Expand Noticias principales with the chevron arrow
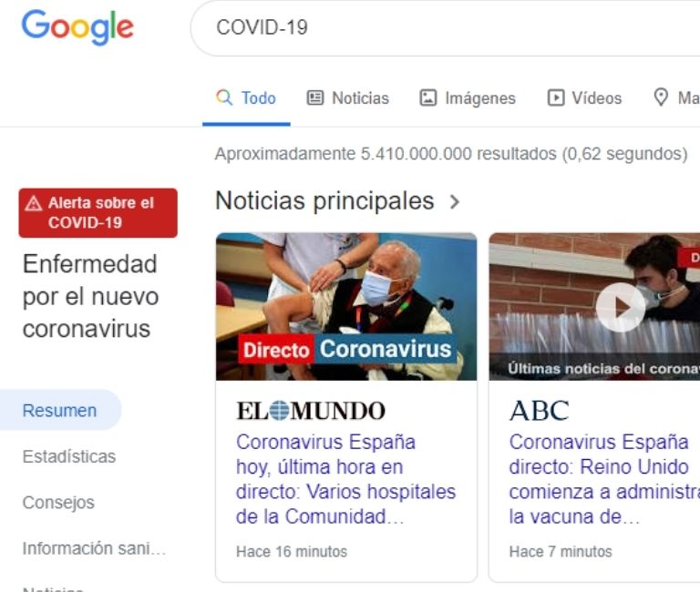 pos(455,201)
